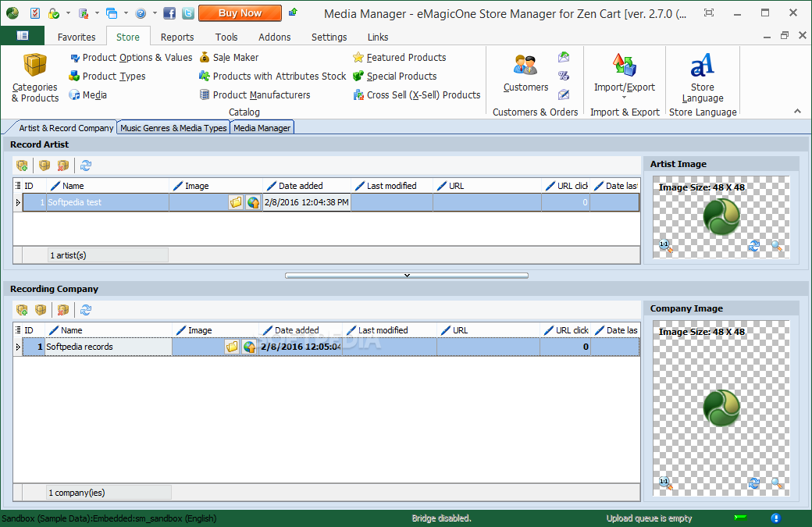Collapse the ribbon with the chevron
Image resolution: width=812 pixels, height=527 pixels.
click(x=797, y=112)
